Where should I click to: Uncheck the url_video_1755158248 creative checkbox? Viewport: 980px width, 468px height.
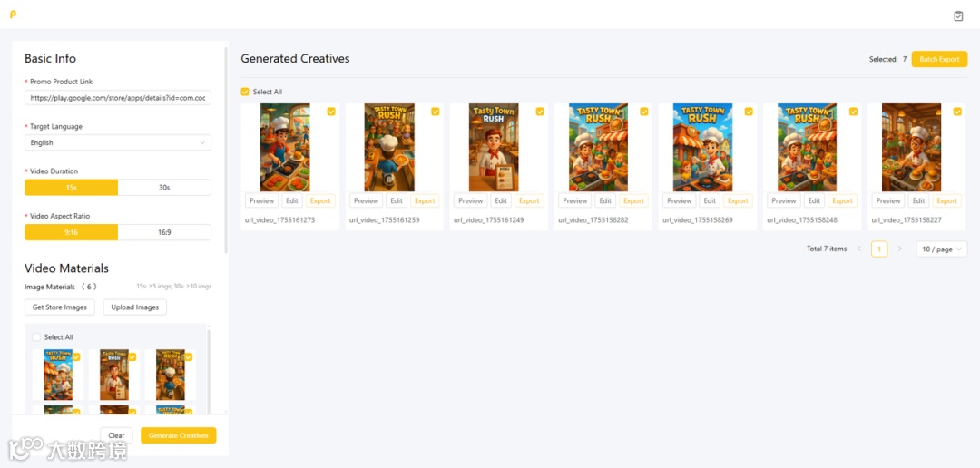pos(852,112)
